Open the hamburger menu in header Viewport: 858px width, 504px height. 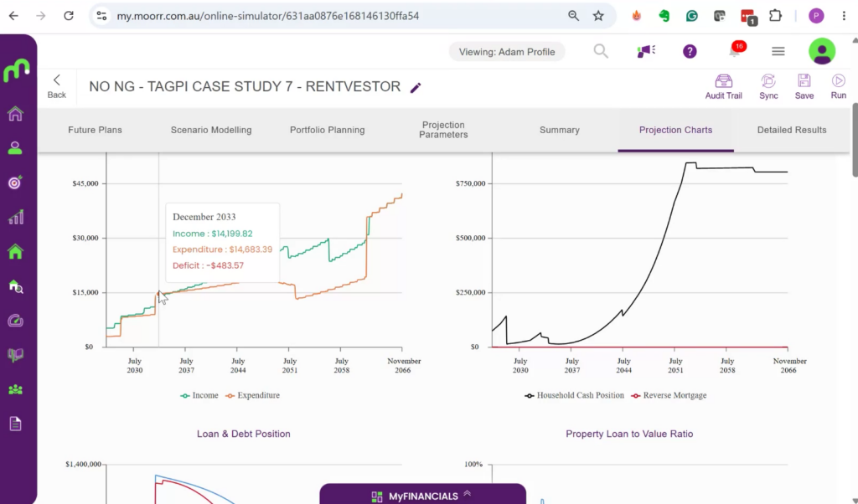tap(778, 51)
